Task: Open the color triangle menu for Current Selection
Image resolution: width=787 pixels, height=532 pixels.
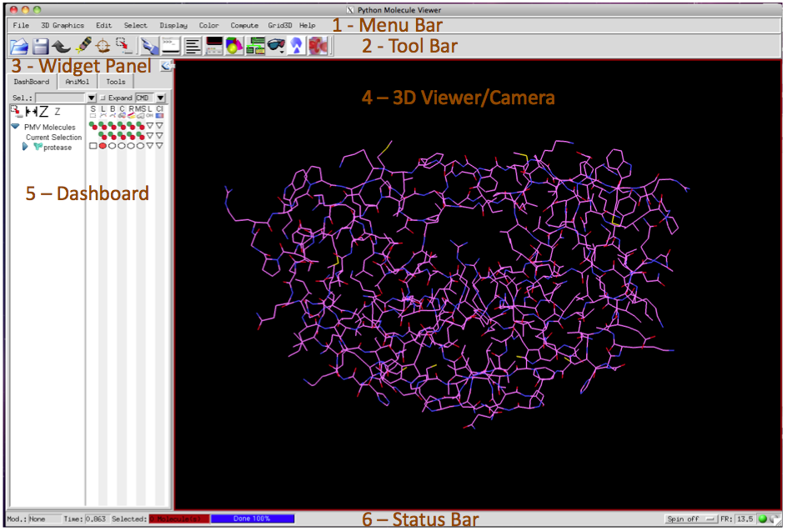Action: (159, 136)
